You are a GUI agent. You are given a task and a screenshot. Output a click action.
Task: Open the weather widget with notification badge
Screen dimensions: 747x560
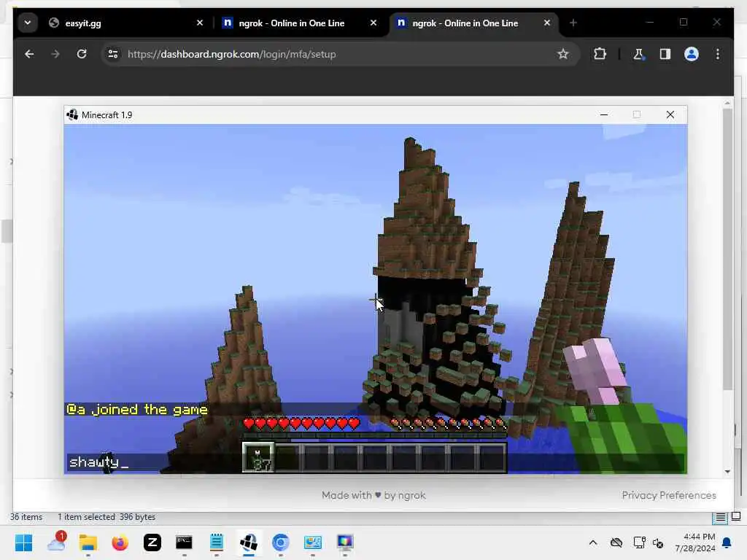tap(56, 542)
